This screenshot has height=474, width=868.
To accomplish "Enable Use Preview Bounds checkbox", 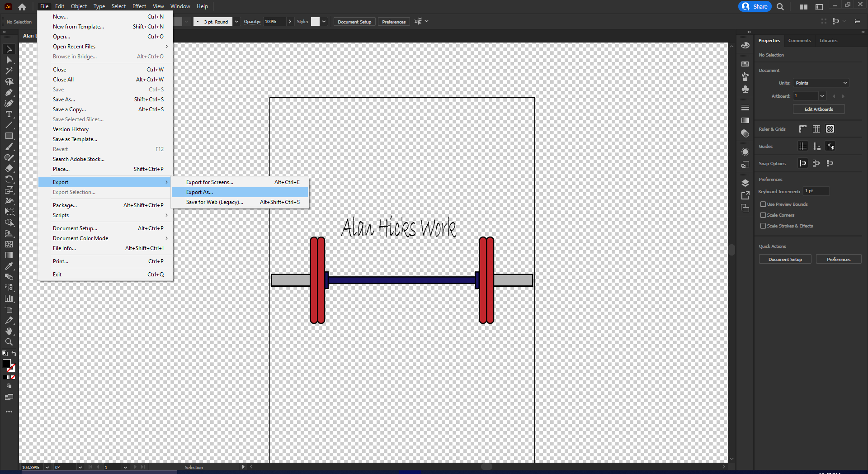I will point(763,204).
